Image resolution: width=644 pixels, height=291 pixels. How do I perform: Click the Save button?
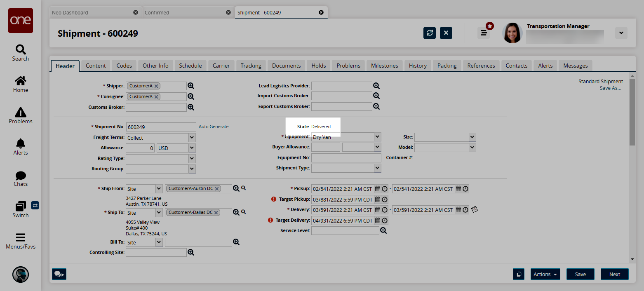[580, 274]
